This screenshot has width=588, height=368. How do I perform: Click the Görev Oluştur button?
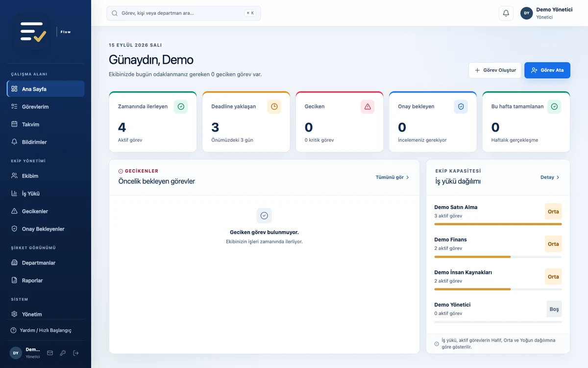495,70
